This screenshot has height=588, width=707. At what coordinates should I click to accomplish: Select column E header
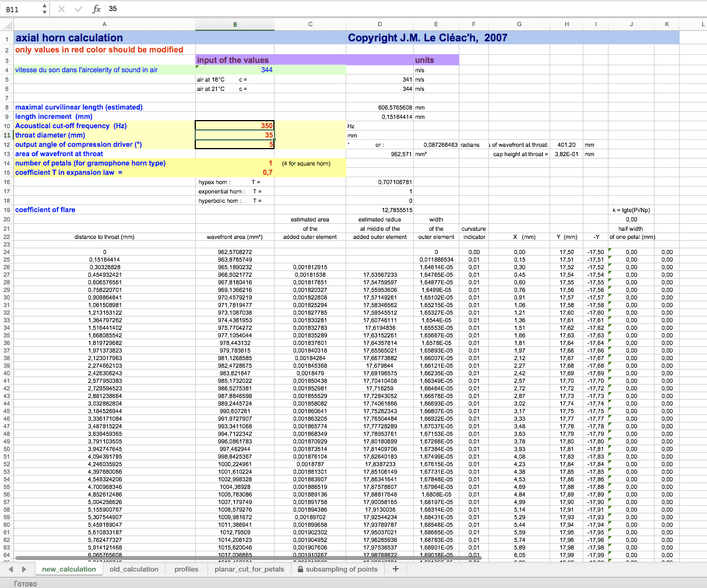coord(436,24)
